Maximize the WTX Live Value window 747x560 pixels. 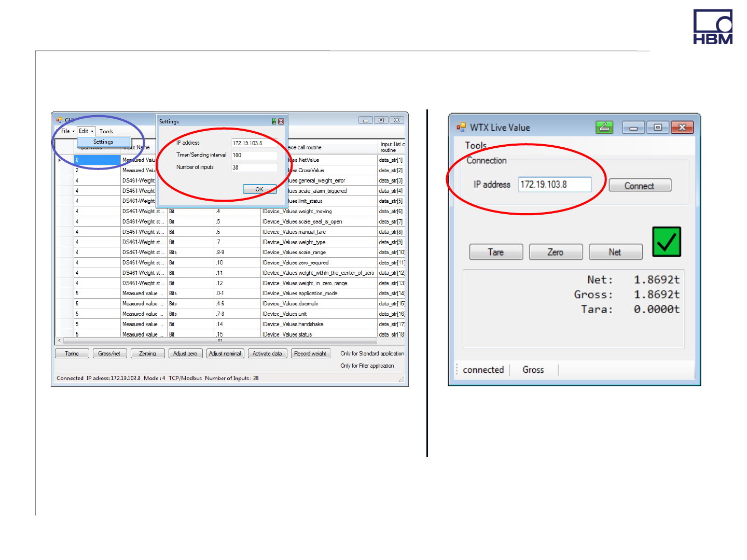pyautogui.click(x=658, y=128)
